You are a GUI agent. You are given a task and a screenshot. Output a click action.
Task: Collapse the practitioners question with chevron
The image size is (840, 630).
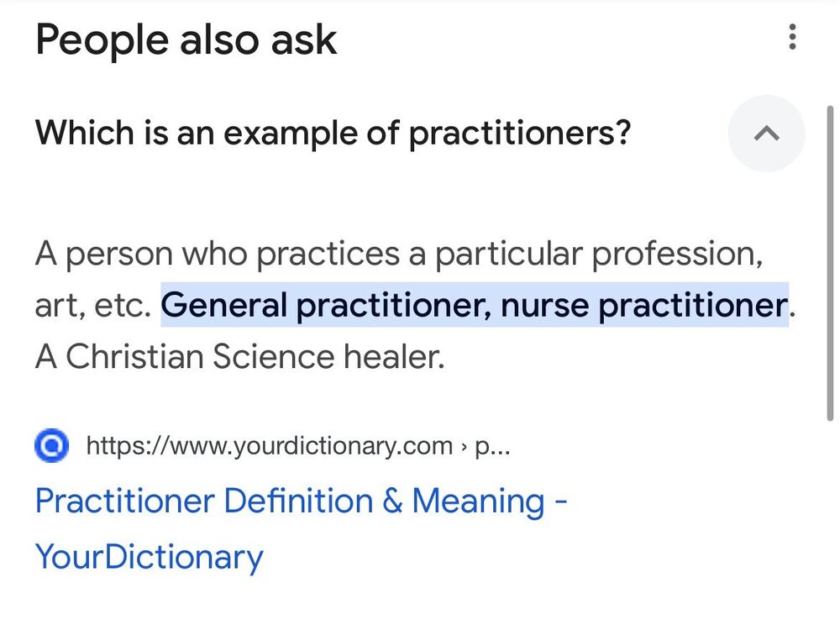pos(766,134)
